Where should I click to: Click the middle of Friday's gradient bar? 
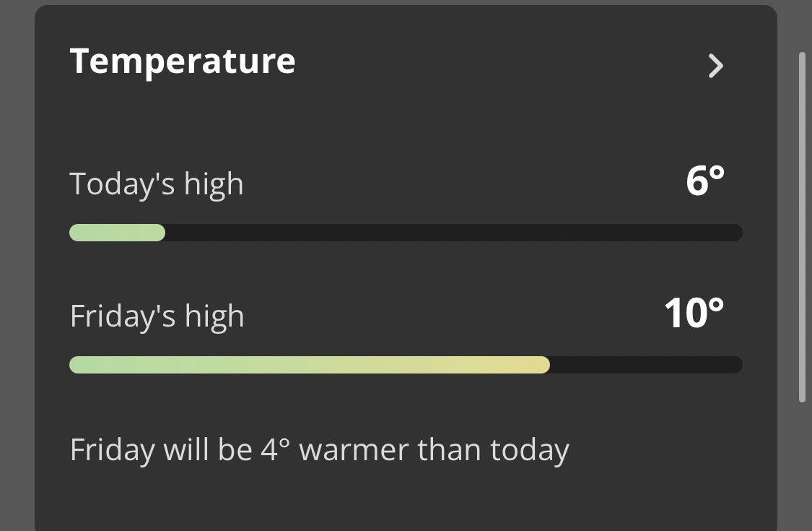(309, 365)
